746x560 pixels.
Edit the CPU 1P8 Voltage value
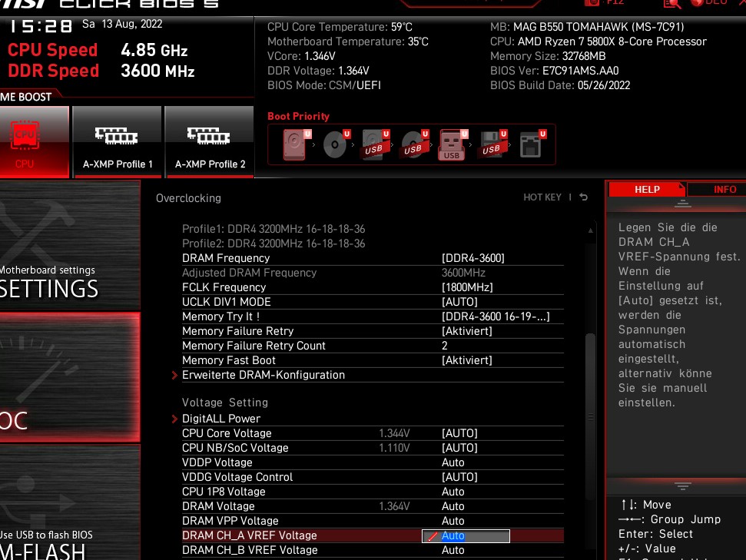pyautogui.click(x=453, y=492)
